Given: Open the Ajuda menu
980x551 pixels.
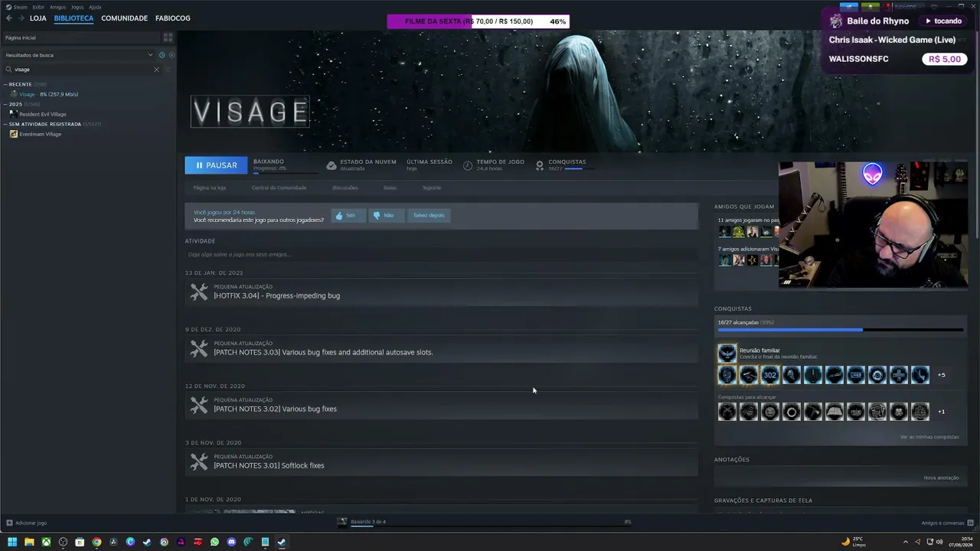Looking at the screenshot, I should pos(95,7).
